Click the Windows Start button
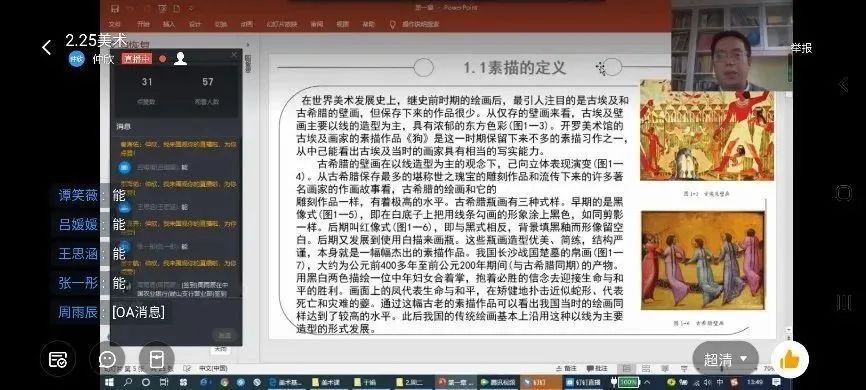The width and height of the screenshot is (866, 390). pyautogui.click(x=109, y=382)
